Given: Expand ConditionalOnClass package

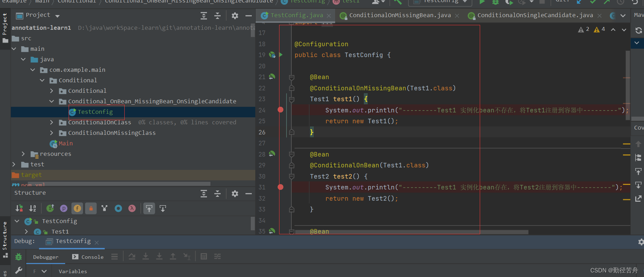Looking at the screenshot, I should point(52,122).
